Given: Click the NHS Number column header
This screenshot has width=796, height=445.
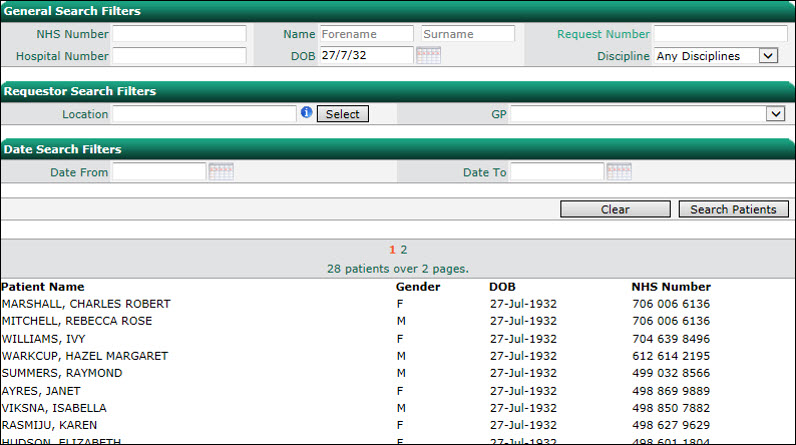Looking at the screenshot, I should [x=671, y=287].
